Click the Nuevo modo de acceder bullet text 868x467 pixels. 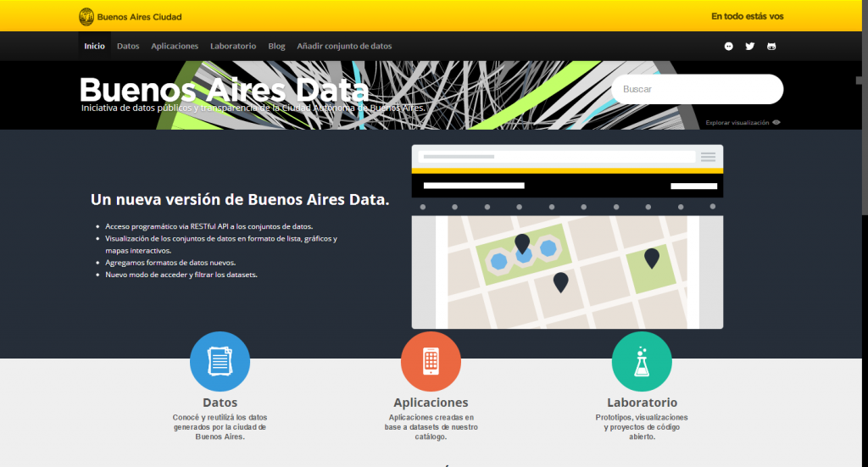click(181, 275)
